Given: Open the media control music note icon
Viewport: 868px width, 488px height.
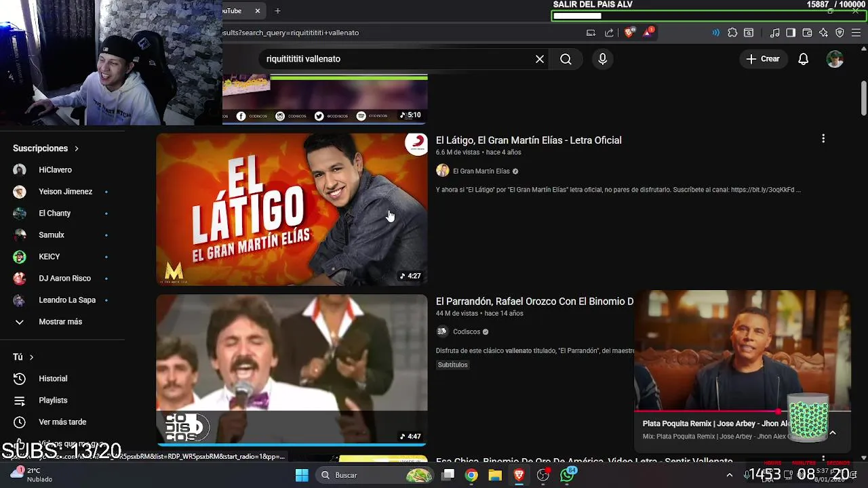Looking at the screenshot, I should [x=774, y=33].
